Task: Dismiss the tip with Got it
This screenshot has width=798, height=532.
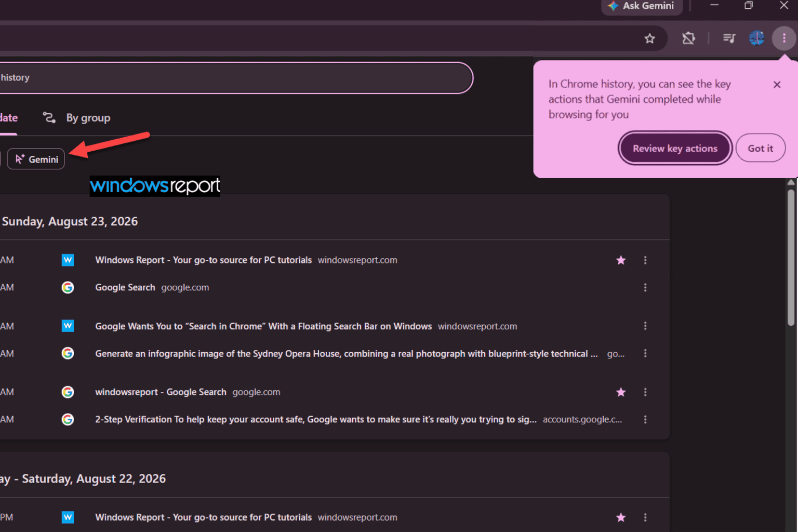Action: [x=760, y=148]
